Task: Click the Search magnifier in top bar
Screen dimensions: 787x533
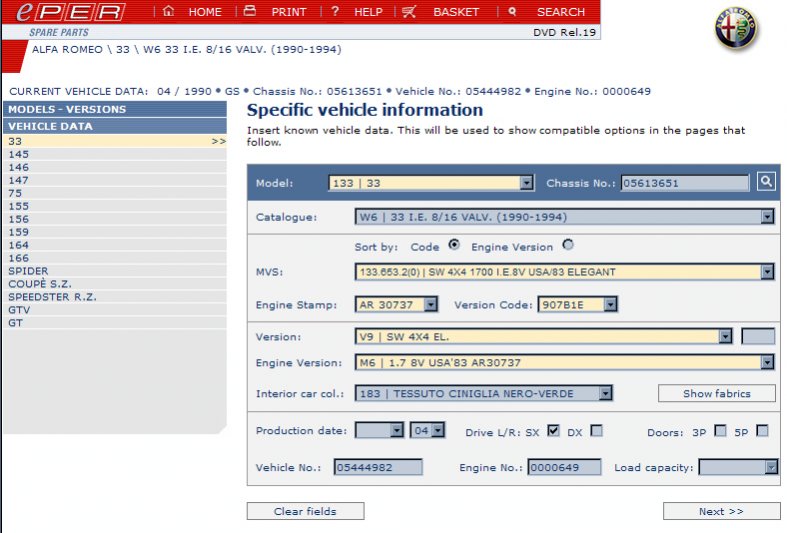Action: (x=513, y=12)
